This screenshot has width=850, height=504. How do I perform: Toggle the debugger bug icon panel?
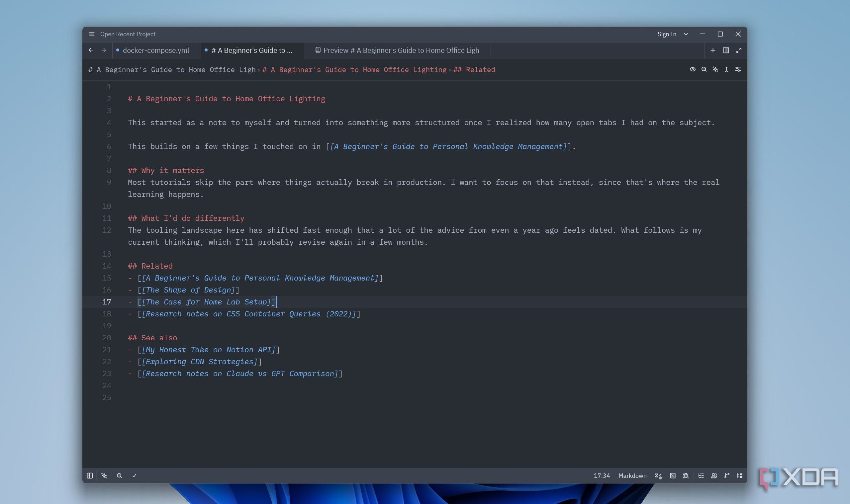coord(686,475)
